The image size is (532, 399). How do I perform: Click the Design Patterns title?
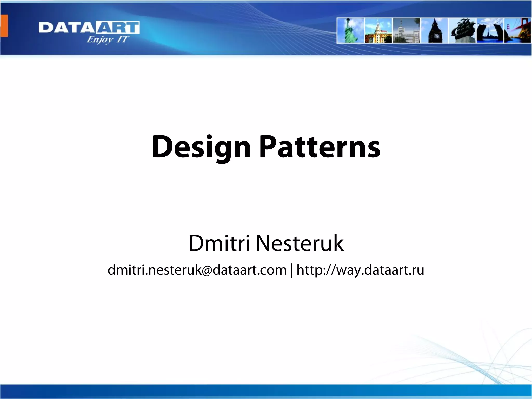click(266, 147)
